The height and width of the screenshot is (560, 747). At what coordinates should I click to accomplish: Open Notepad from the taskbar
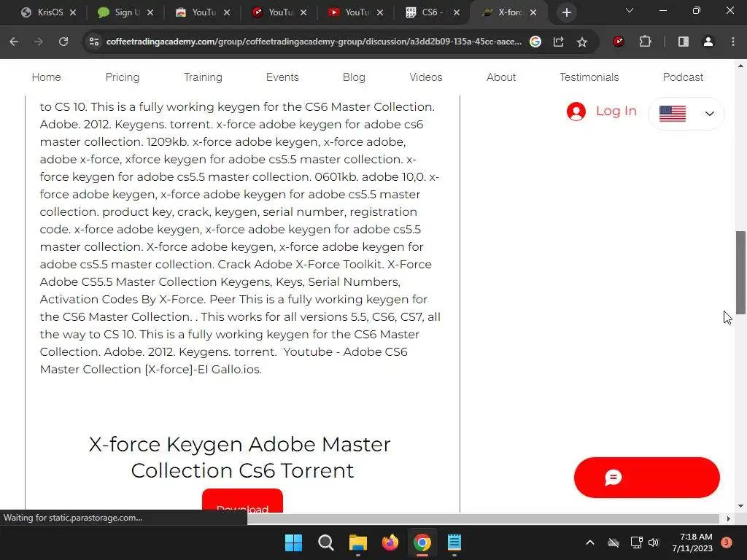click(x=454, y=542)
